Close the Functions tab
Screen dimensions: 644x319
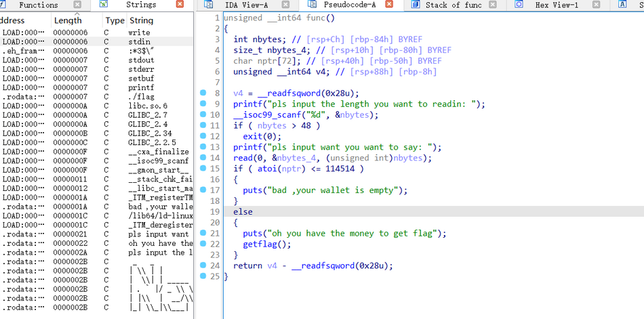coord(77,5)
